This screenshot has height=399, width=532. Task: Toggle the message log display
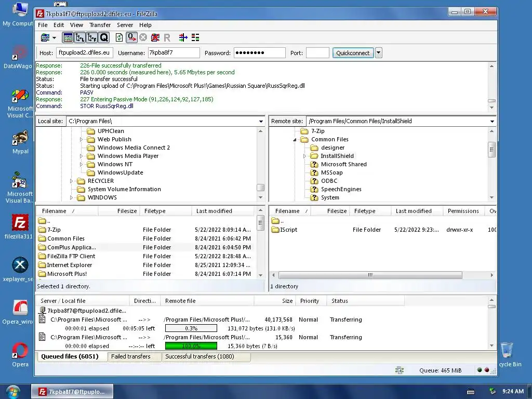[x=68, y=37]
